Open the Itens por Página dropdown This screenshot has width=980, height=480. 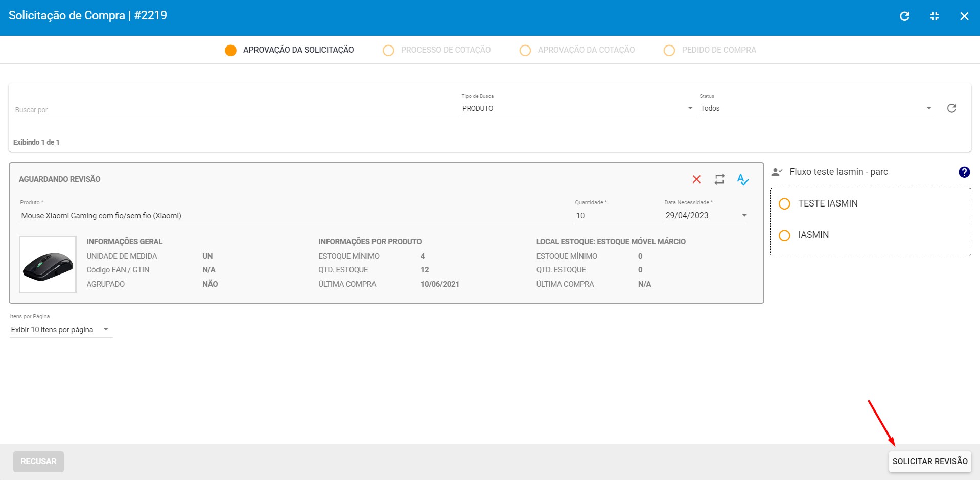[x=60, y=330]
